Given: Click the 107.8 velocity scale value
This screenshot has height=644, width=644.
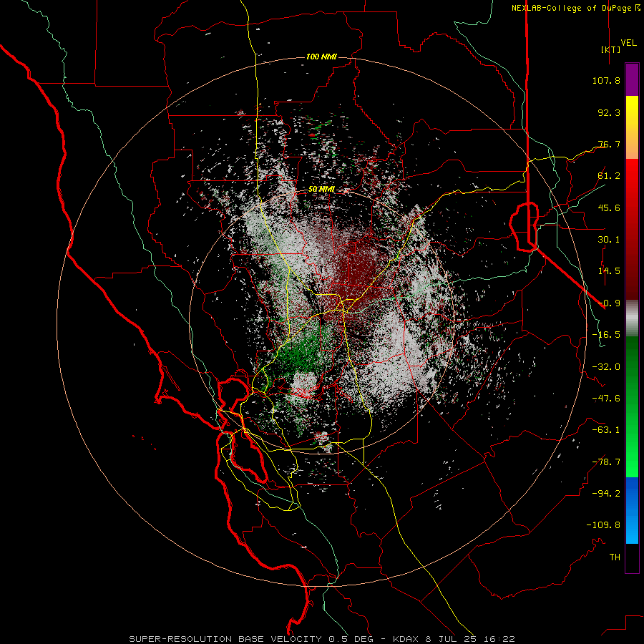Looking at the screenshot, I should click(x=606, y=80).
